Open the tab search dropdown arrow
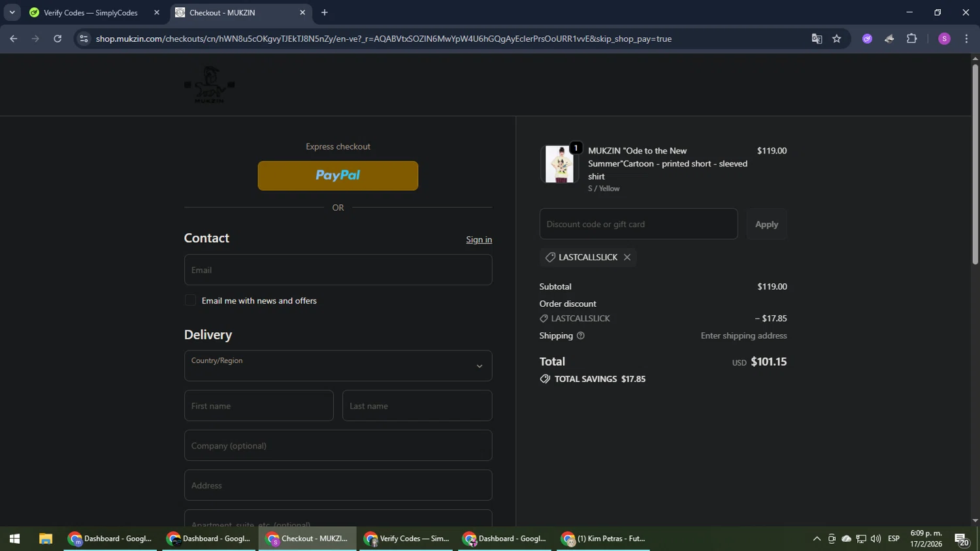980x551 pixels. click(12, 12)
